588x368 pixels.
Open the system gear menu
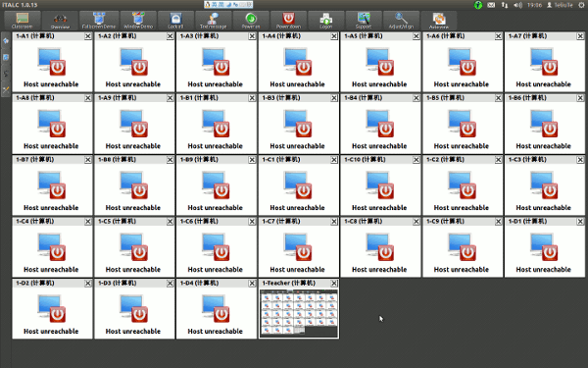[x=581, y=5]
